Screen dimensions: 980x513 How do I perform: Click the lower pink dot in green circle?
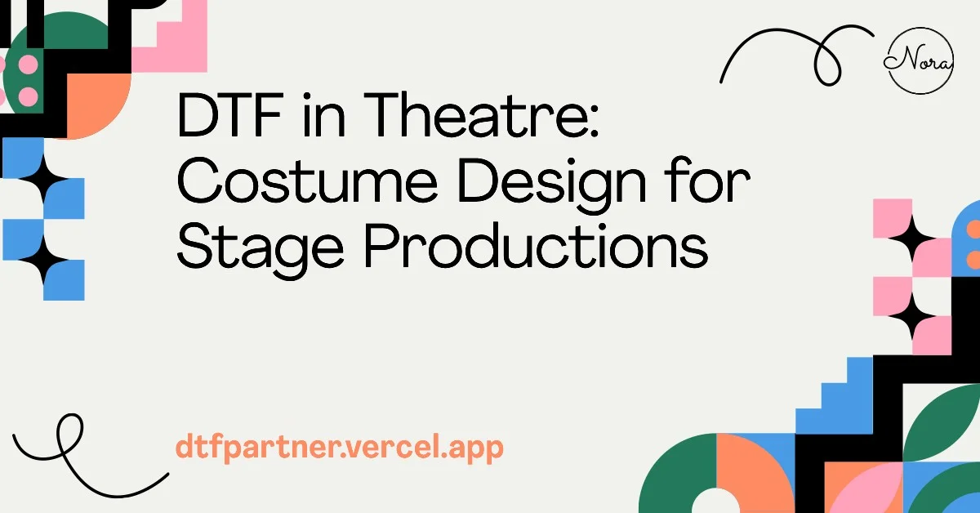tap(29, 96)
